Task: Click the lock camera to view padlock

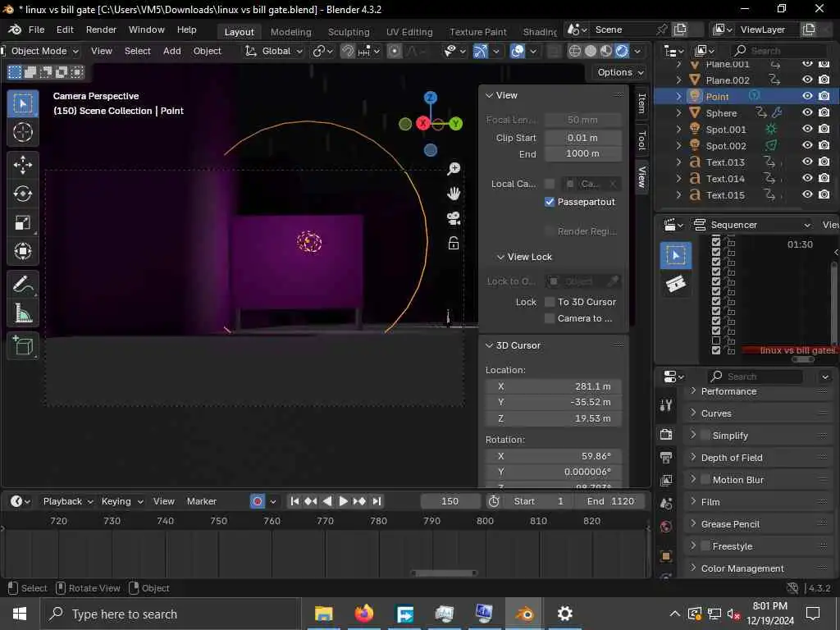Action: tap(454, 244)
